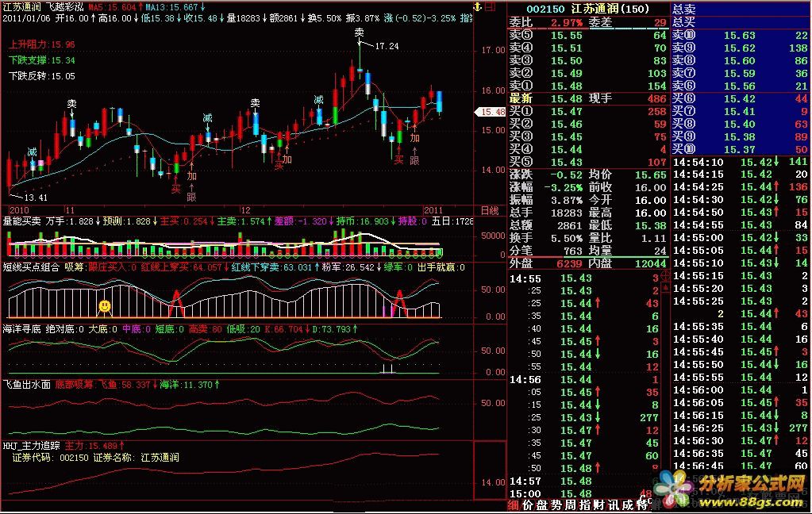Click the 买⑥ 15.42 order row
This screenshot has height=514, width=812.
click(741, 99)
